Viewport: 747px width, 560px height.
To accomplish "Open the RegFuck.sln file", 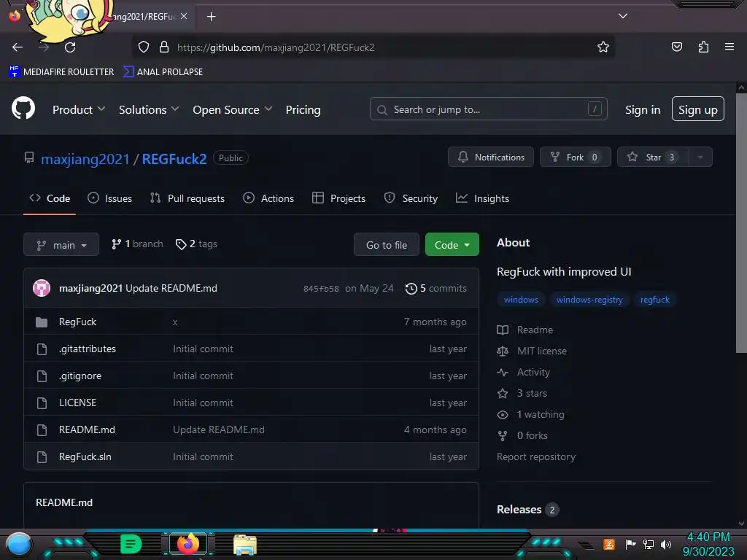I will 85,456.
